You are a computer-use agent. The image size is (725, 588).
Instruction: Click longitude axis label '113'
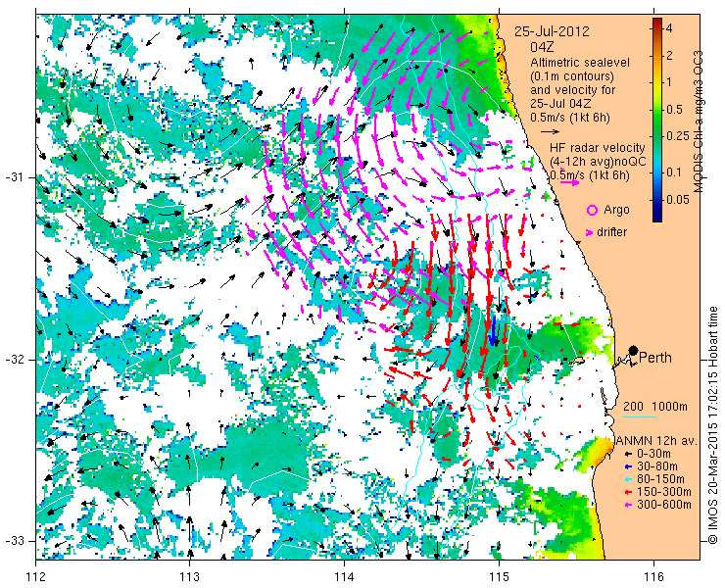[189, 576]
